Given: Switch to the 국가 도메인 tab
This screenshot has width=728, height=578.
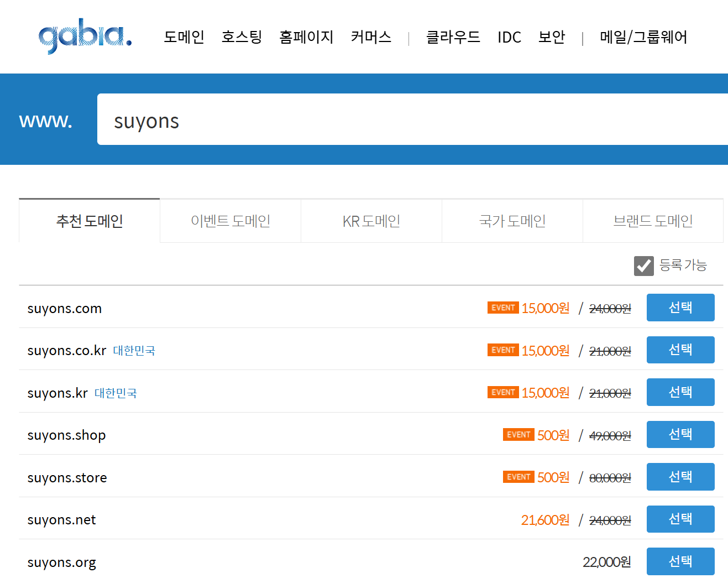Looking at the screenshot, I should pos(512,221).
